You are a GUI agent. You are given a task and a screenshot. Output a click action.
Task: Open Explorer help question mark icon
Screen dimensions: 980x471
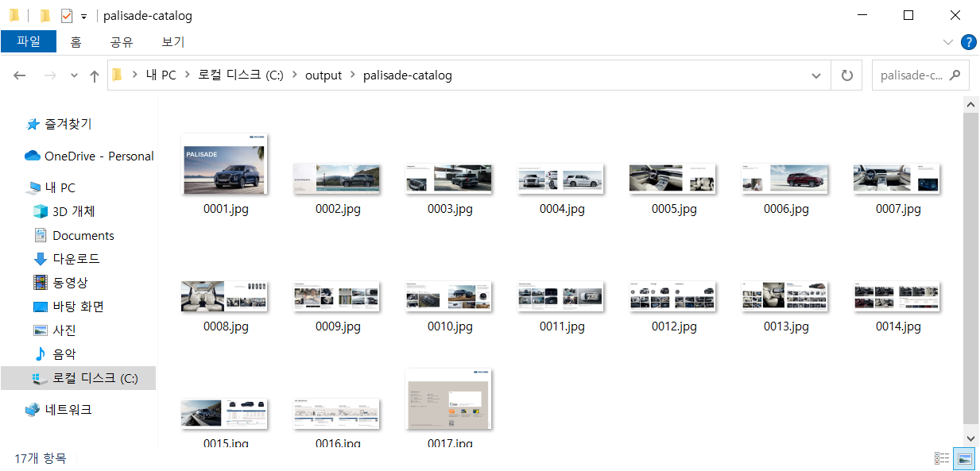coord(968,42)
